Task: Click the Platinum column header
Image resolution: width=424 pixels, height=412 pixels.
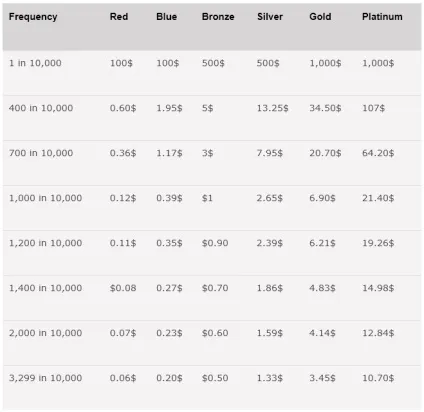Action: point(382,16)
